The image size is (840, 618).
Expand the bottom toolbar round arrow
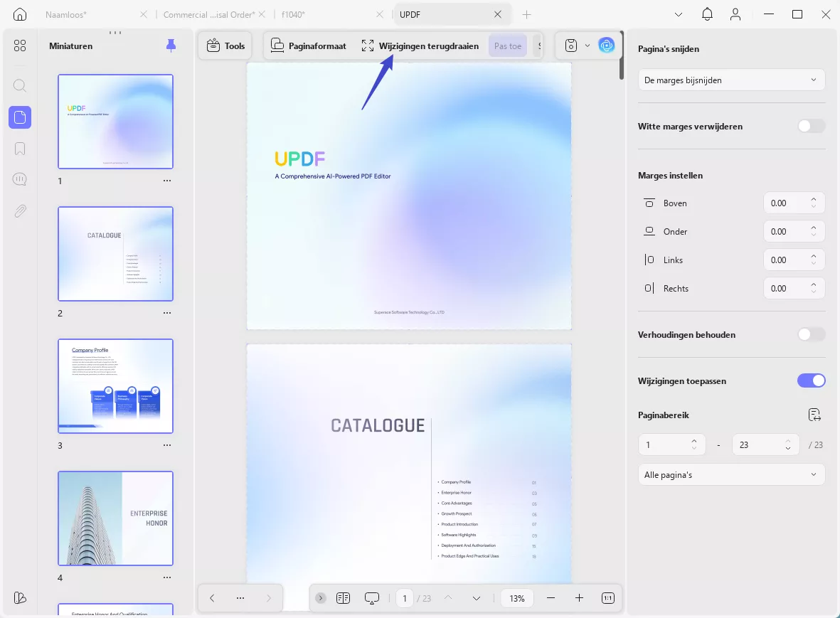(x=320, y=598)
